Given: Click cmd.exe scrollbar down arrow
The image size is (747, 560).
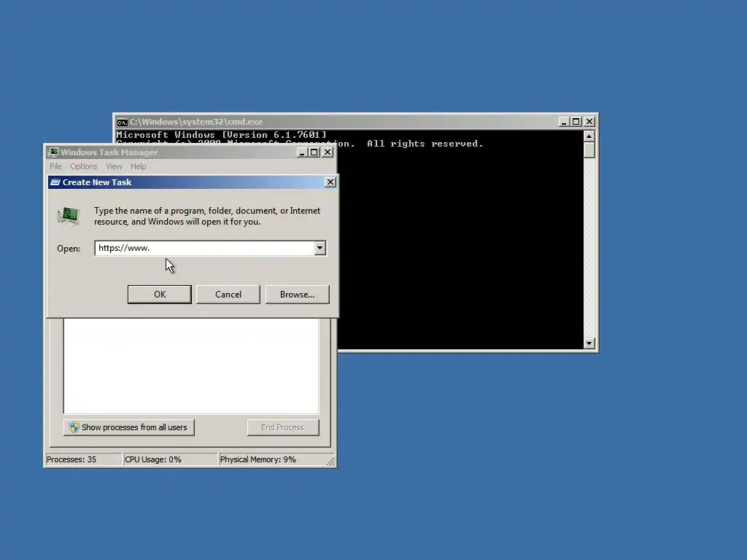Looking at the screenshot, I should [x=589, y=343].
